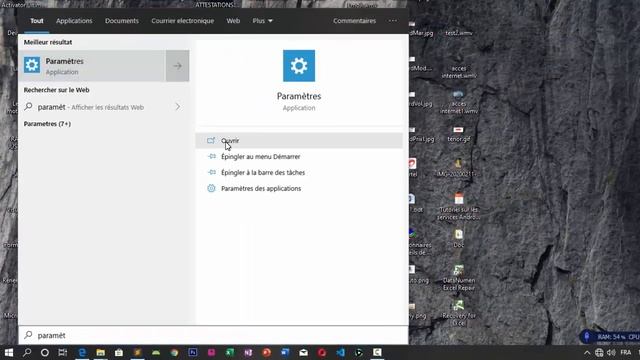Open Word from the taskbar

coord(285,352)
